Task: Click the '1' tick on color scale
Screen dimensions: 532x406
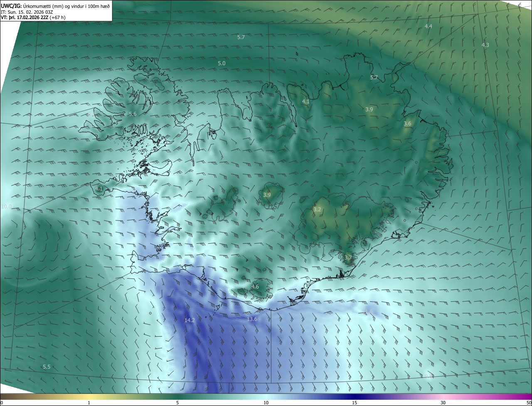Action: pyautogui.click(x=89, y=403)
